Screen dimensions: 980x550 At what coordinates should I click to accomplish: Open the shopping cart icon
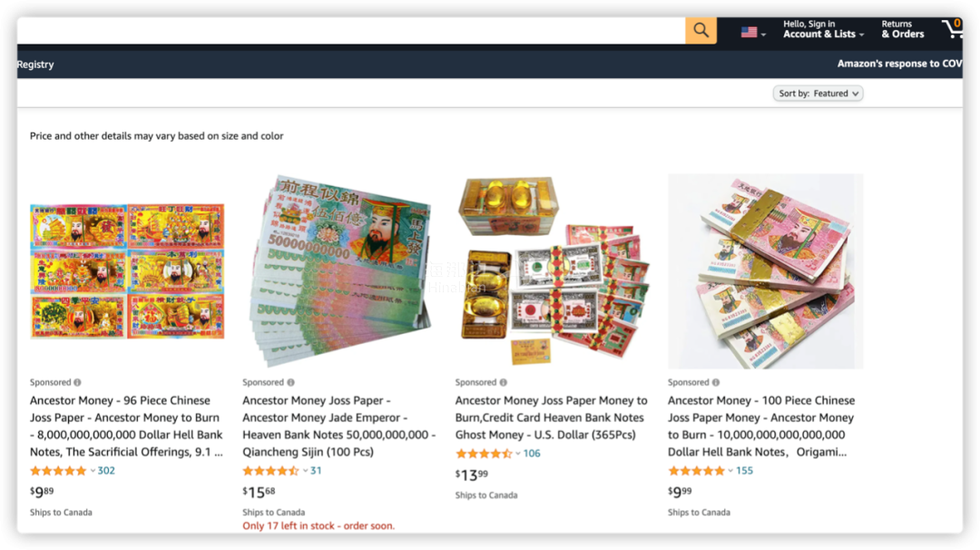[x=952, y=29]
